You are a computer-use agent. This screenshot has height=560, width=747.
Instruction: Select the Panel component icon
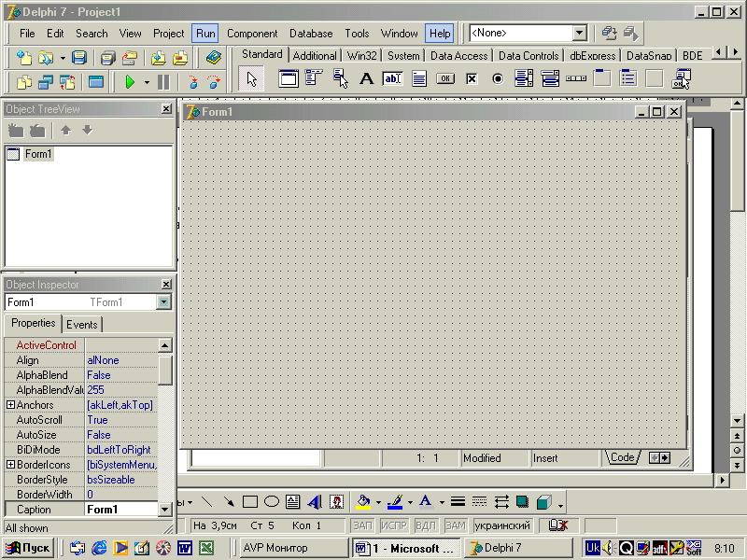coord(655,78)
